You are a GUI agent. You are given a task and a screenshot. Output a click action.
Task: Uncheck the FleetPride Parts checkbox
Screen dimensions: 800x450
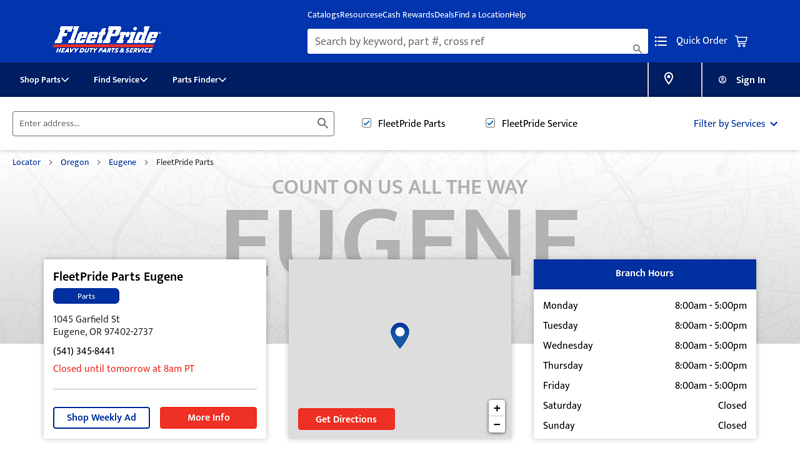pyautogui.click(x=367, y=123)
